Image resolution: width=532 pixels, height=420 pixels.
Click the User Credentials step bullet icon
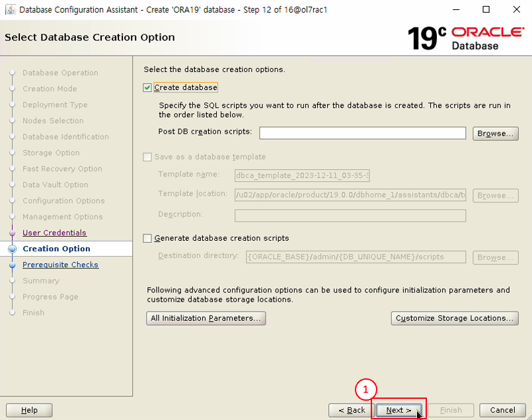pos(12,233)
